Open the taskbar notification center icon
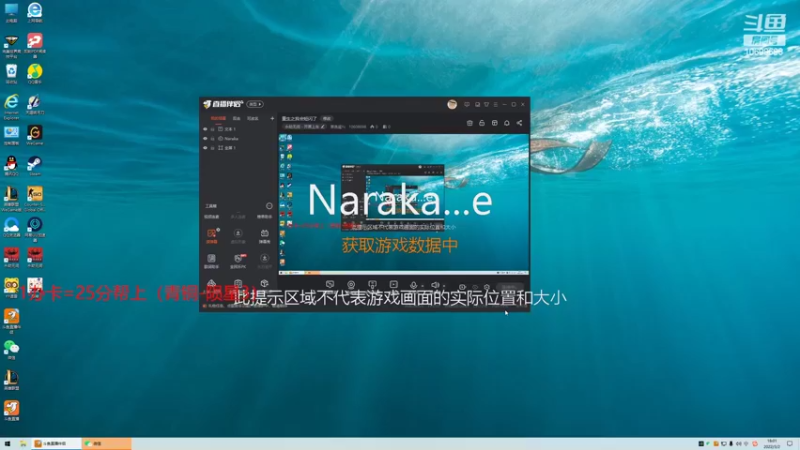Viewport: 800px width, 450px height. [x=790, y=444]
